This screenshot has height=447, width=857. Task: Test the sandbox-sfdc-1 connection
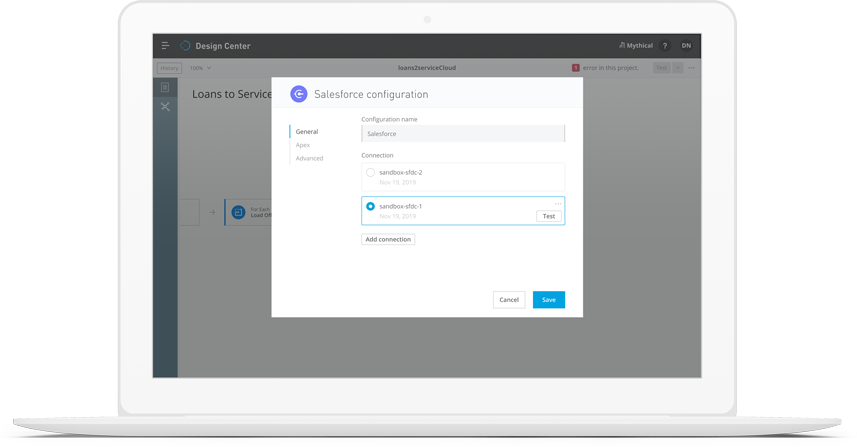click(x=549, y=216)
